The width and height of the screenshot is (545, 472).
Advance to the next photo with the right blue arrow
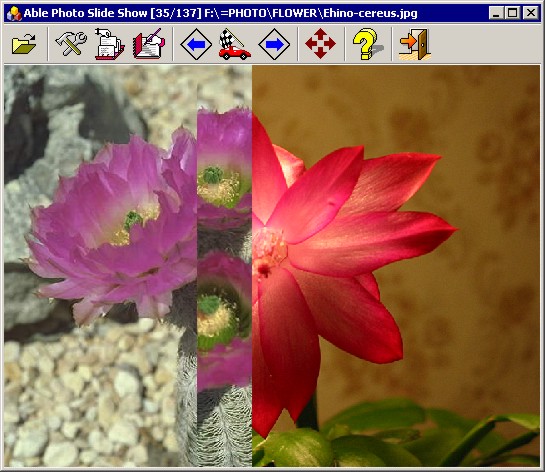(x=274, y=44)
